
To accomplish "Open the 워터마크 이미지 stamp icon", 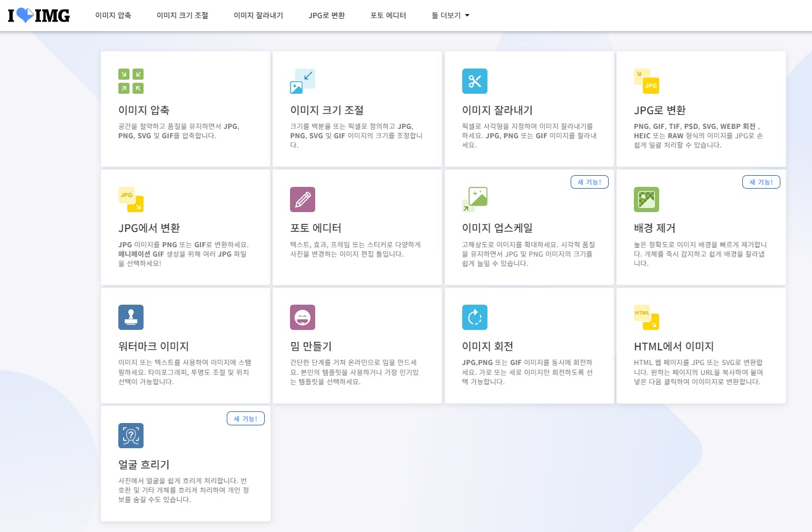I will [131, 318].
